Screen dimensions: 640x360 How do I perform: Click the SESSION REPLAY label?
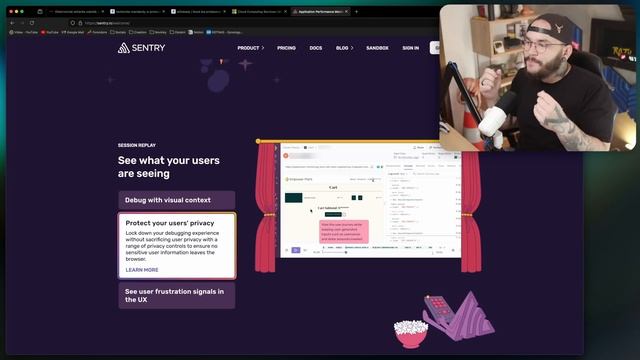137,145
